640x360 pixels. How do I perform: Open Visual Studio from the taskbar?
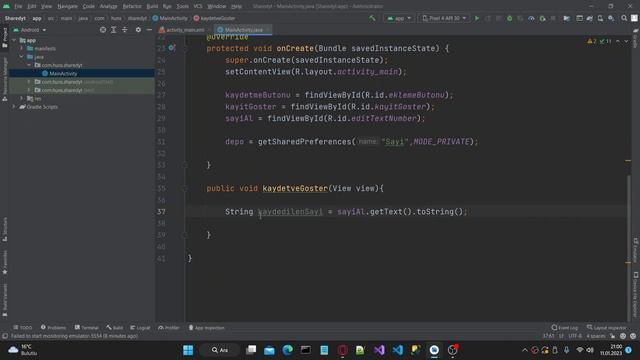[379, 350]
